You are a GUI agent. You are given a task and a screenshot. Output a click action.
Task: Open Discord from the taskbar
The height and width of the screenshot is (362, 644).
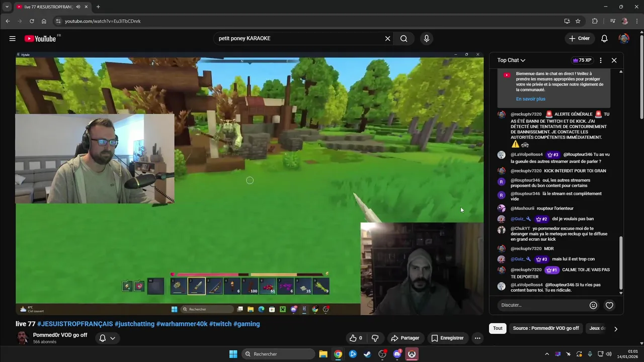[x=397, y=354]
